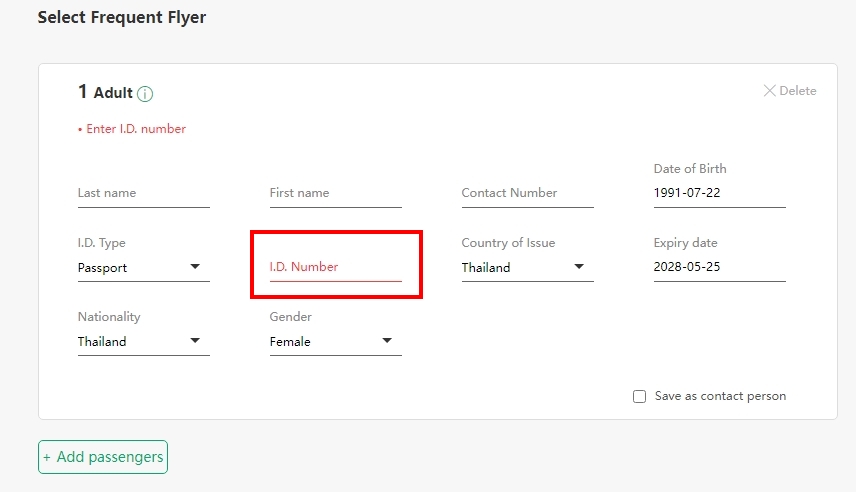Screen dimensions: 856x492
Task: Select the Contact Number field
Action: [x=527, y=193]
